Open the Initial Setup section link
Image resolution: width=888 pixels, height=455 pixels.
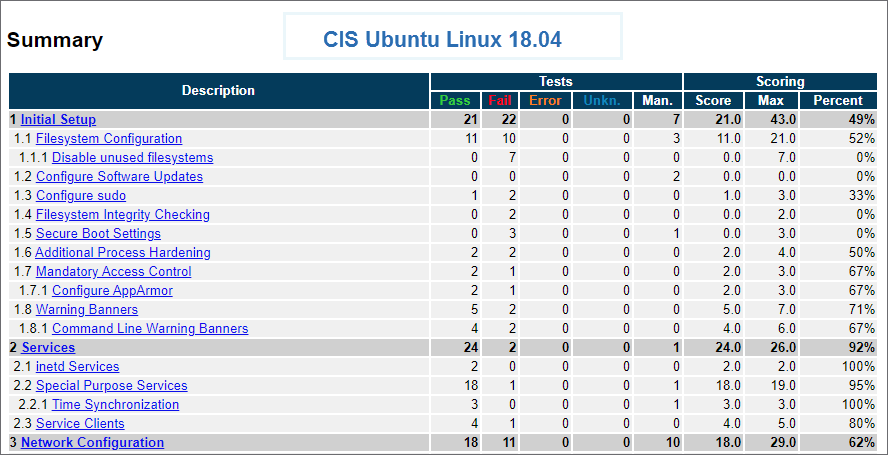click(x=58, y=120)
